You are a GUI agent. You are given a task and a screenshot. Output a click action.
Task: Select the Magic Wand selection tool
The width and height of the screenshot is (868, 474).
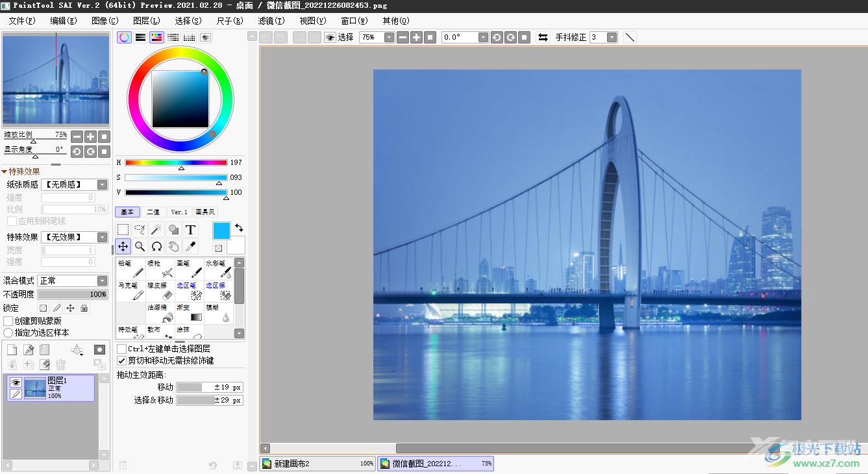pyautogui.click(x=156, y=229)
